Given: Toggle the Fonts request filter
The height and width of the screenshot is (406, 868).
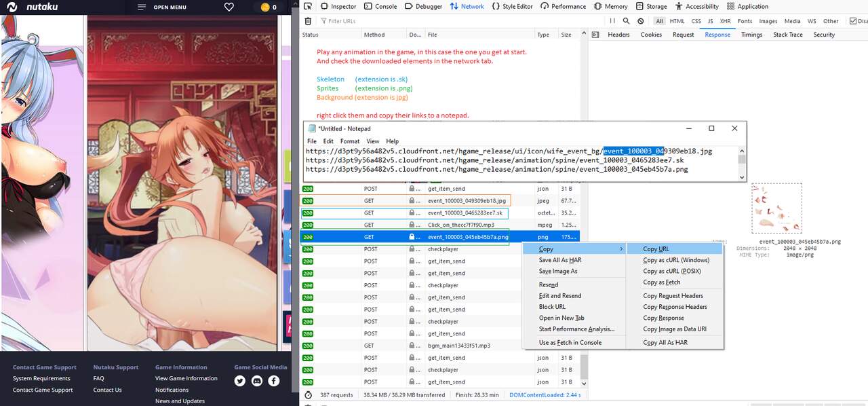Looking at the screenshot, I should tap(745, 21).
